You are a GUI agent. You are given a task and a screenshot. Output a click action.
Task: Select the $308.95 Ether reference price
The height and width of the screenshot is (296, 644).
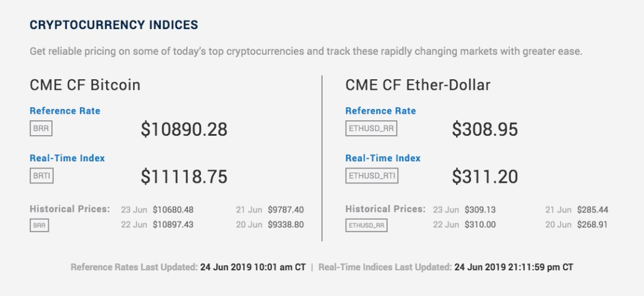[485, 129]
